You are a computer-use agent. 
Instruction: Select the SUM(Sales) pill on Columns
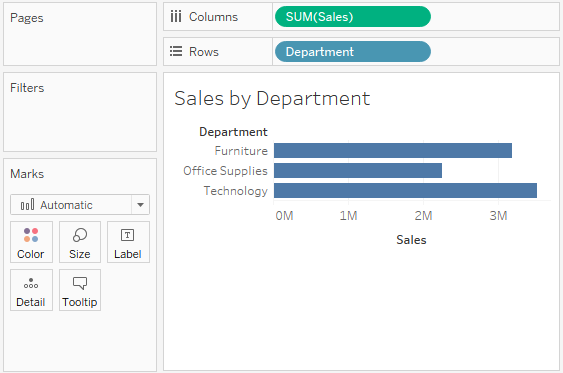click(353, 17)
